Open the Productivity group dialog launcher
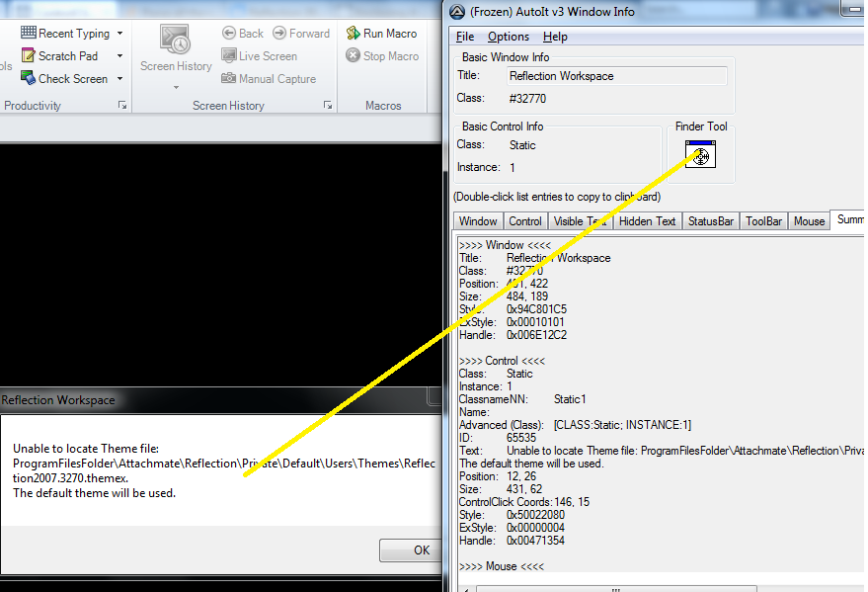868x592 pixels. pos(122,105)
